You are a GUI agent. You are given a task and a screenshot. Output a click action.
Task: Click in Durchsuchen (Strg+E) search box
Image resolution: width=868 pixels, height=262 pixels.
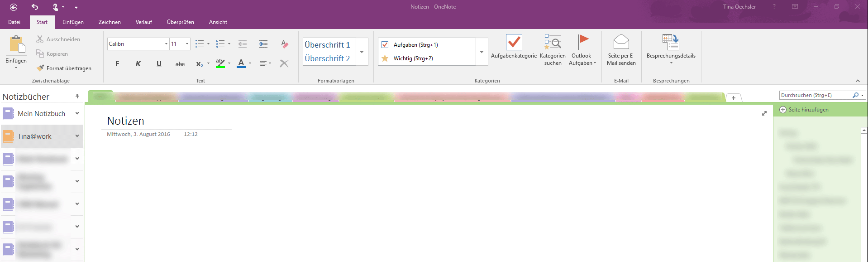[815, 95]
